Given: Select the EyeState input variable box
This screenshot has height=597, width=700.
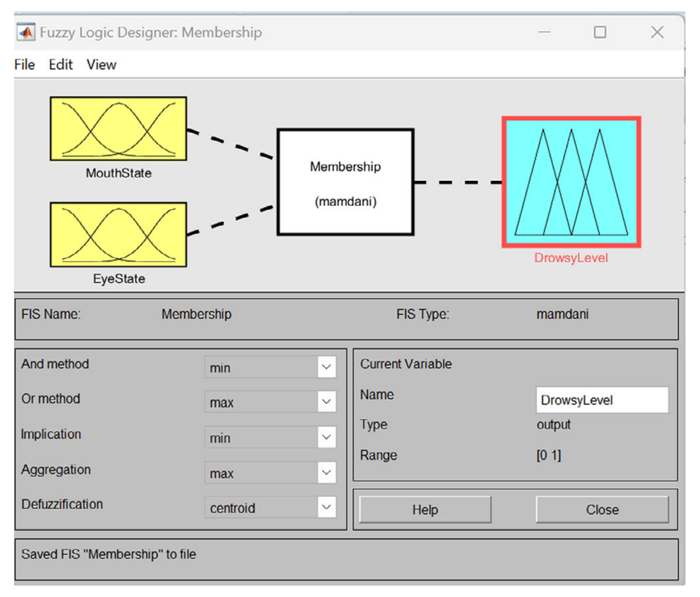Looking at the screenshot, I should pyautogui.click(x=118, y=235).
